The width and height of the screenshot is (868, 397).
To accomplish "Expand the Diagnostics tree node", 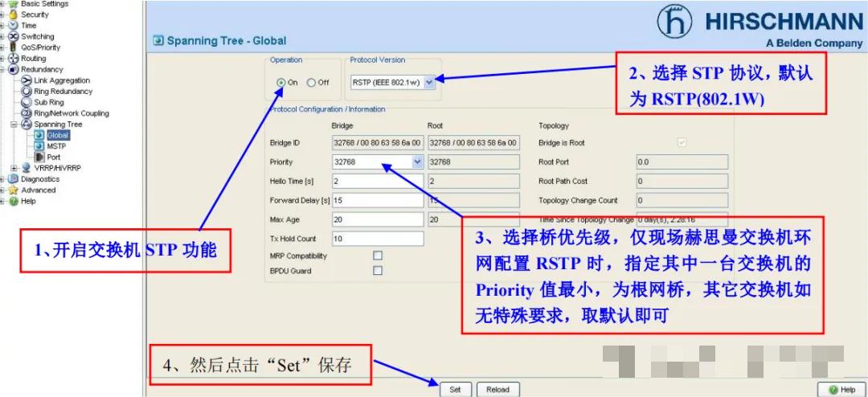I will pos(2,179).
